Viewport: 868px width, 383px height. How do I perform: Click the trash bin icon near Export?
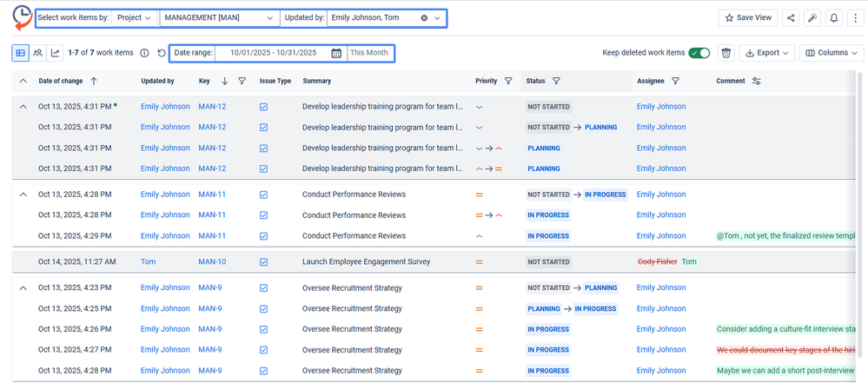click(x=726, y=53)
